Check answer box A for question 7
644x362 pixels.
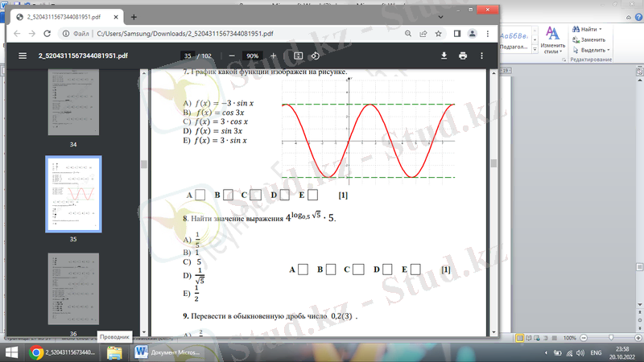pyautogui.click(x=200, y=195)
